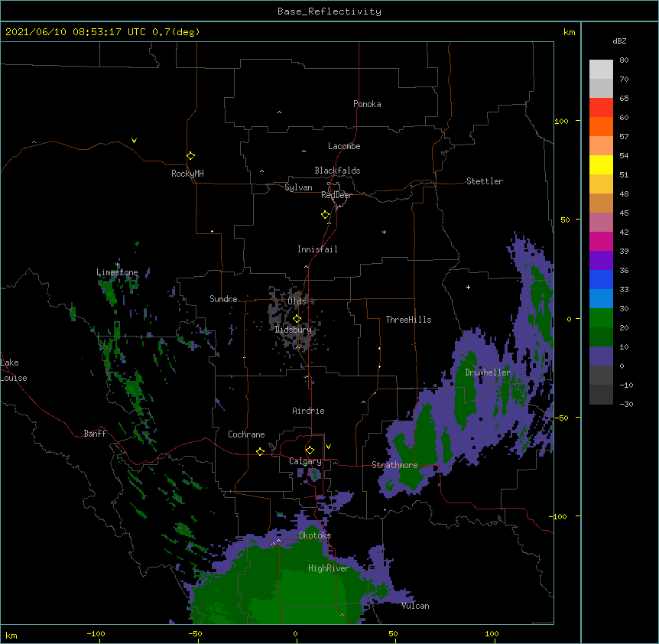Screen dimensions: 659x644
Task: Click the ThreeHills town label
Action: (x=408, y=320)
